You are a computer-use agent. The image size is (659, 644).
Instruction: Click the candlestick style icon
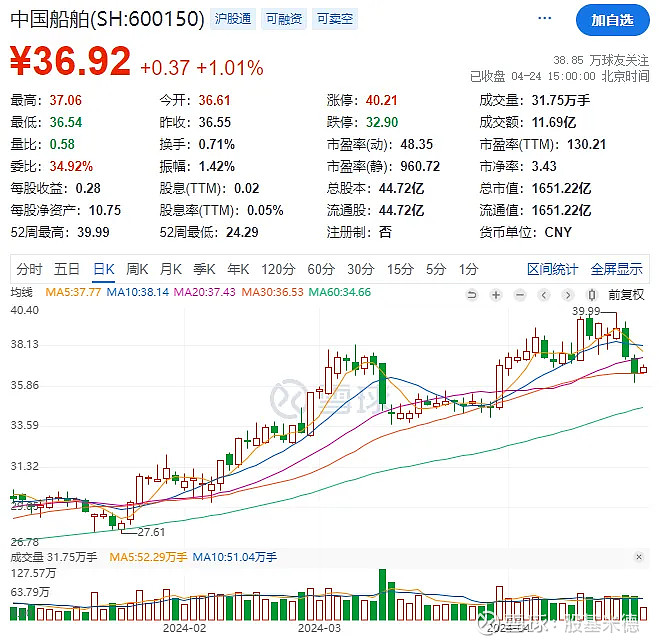[592, 295]
